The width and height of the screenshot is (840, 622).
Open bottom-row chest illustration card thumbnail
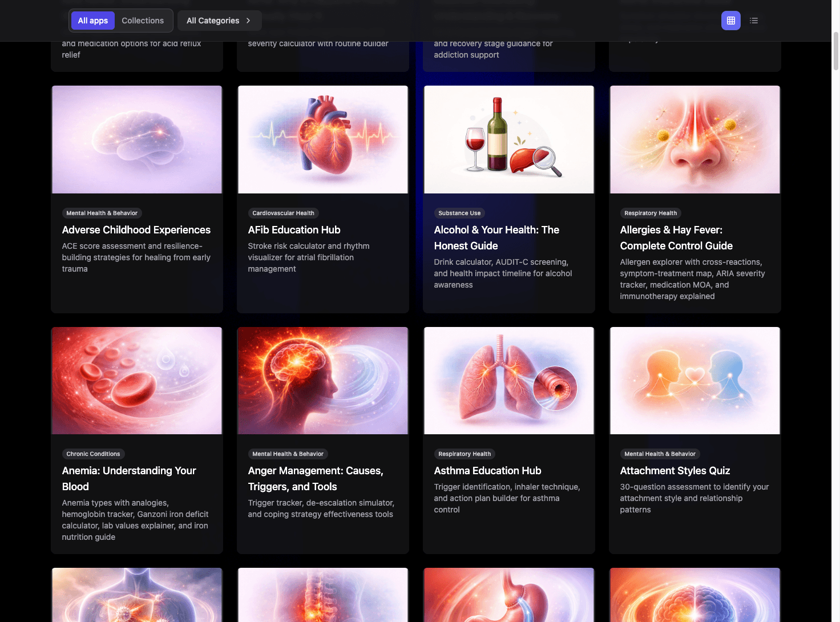[x=137, y=595]
